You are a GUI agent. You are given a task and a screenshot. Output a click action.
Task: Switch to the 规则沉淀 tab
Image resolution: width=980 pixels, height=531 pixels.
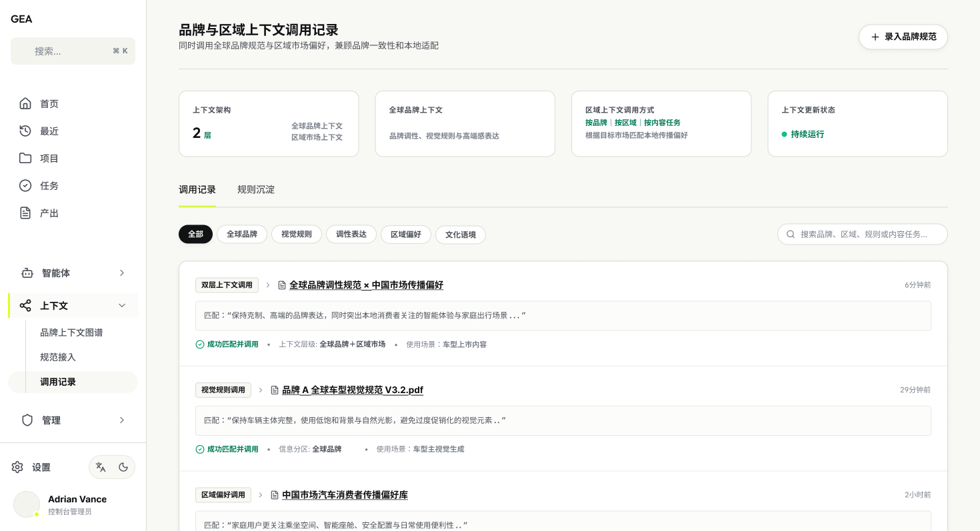coord(256,189)
